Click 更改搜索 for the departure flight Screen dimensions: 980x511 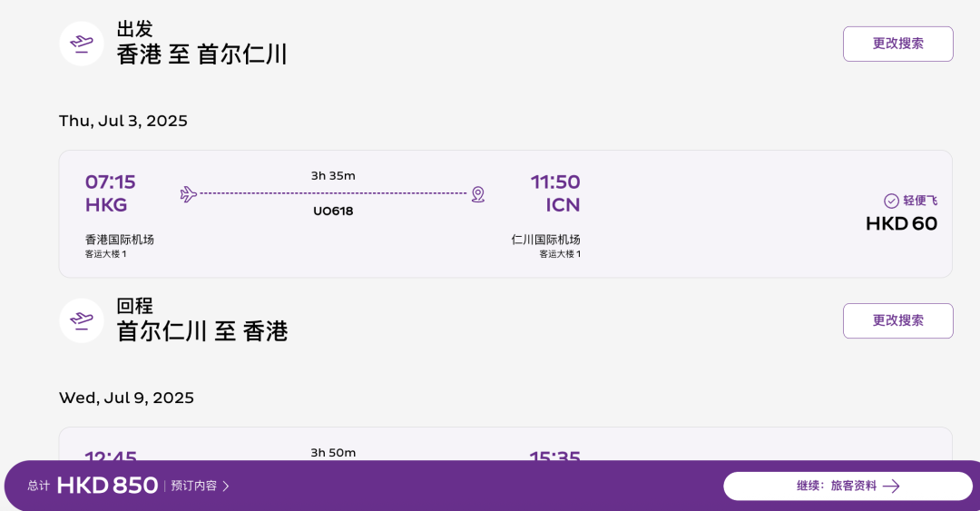897,44
